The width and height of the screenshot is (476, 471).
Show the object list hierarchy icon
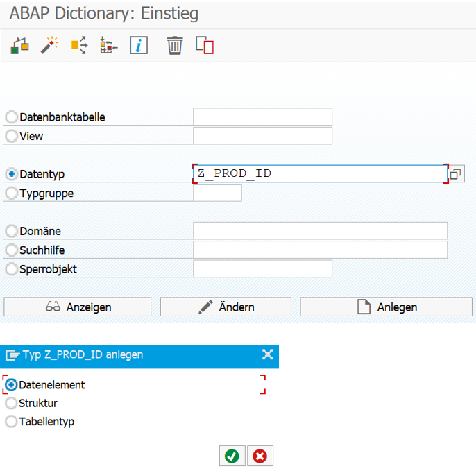pyautogui.click(x=109, y=46)
